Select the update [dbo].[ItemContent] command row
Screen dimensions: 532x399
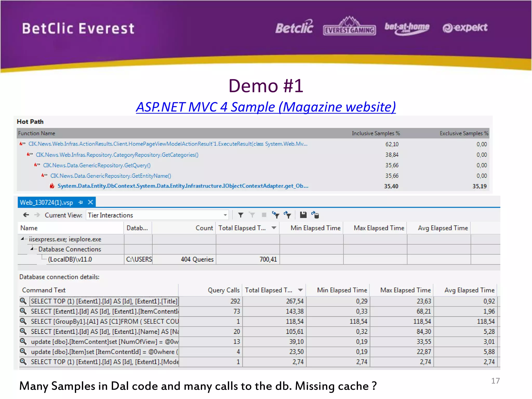(105, 342)
